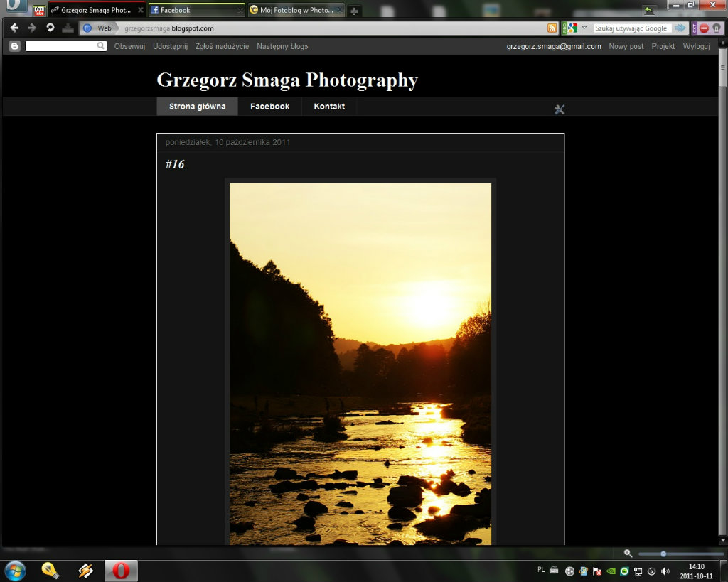Click the Grzegorz Smaga Photography blog title
This screenshot has height=582, width=728.
(x=287, y=80)
